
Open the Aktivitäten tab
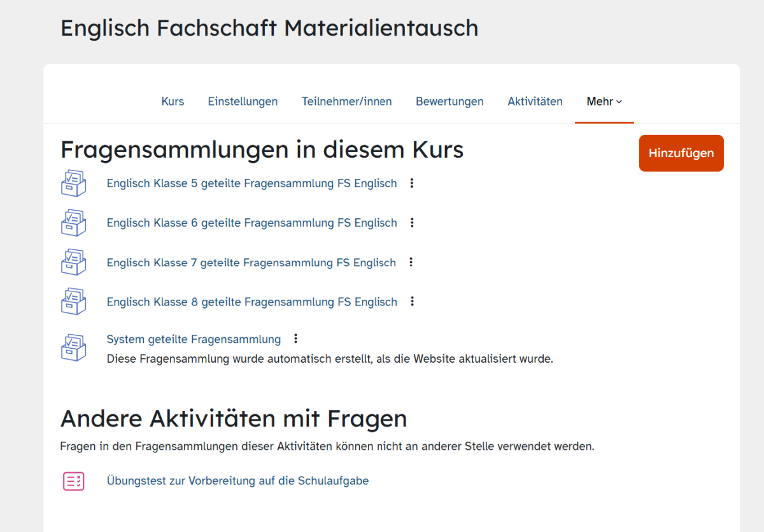coord(535,101)
